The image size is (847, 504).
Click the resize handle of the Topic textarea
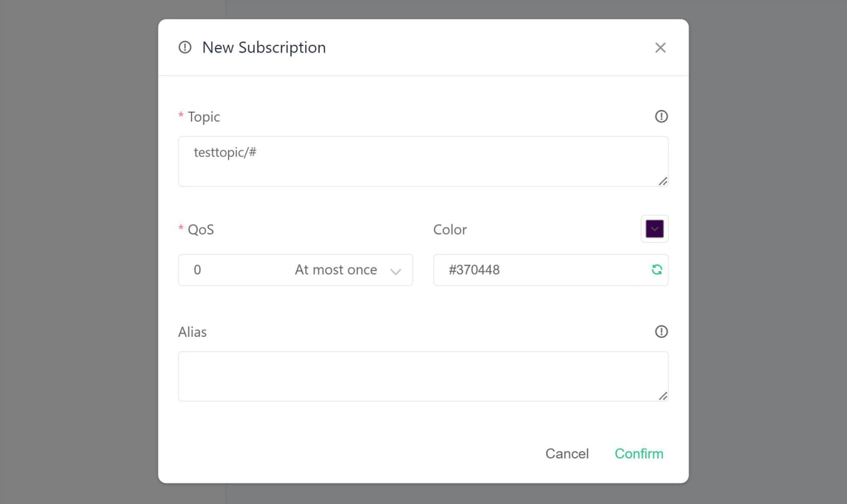pos(664,182)
